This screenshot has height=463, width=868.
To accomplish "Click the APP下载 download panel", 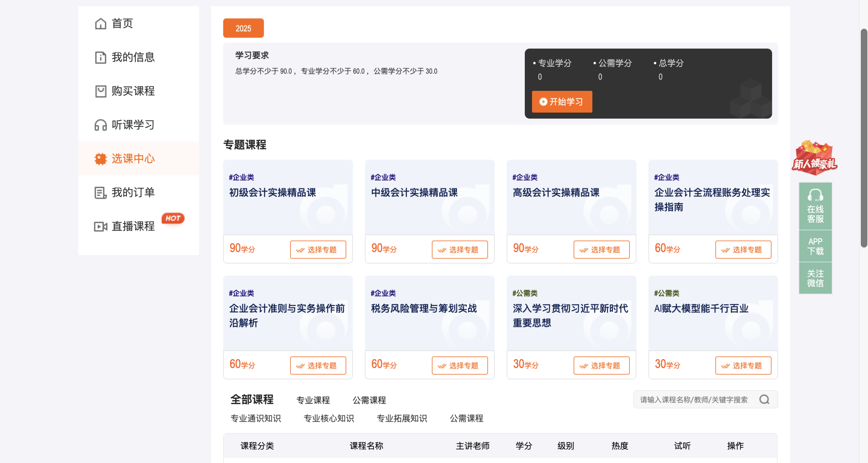I will tap(815, 245).
